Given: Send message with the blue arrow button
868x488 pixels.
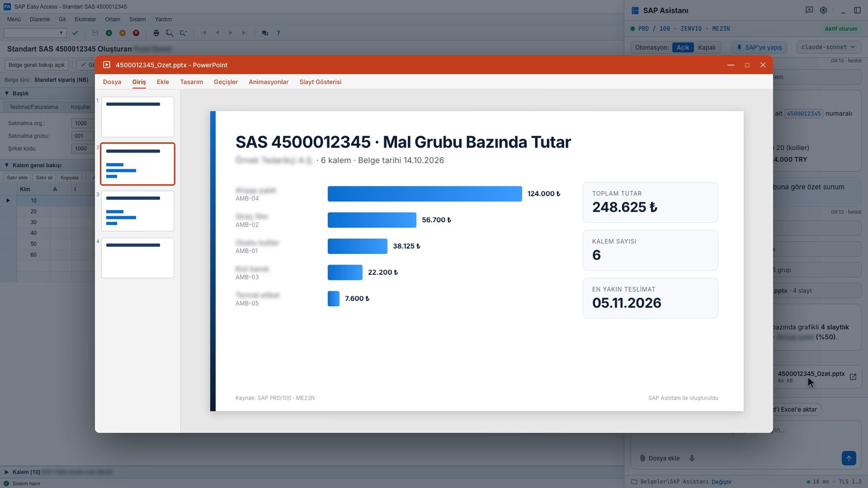Looking at the screenshot, I should (x=849, y=458).
